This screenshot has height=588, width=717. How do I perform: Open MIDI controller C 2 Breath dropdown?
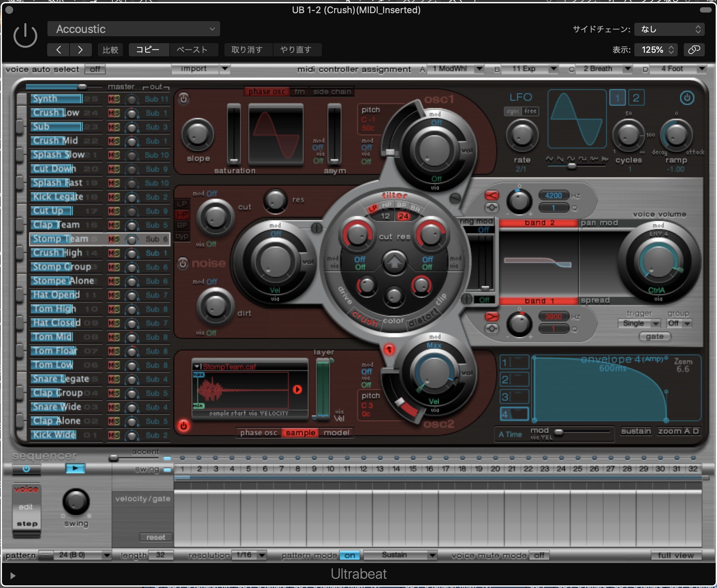click(x=604, y=69)
